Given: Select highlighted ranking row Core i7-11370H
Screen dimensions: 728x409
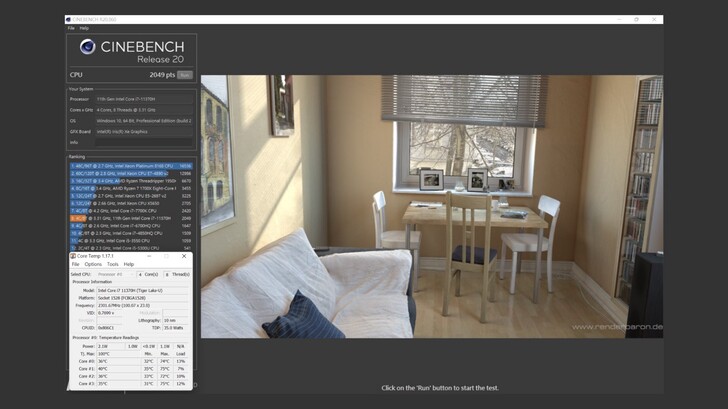Looking at the screenshot, I should pyautogui.click(x=131, y=218).
